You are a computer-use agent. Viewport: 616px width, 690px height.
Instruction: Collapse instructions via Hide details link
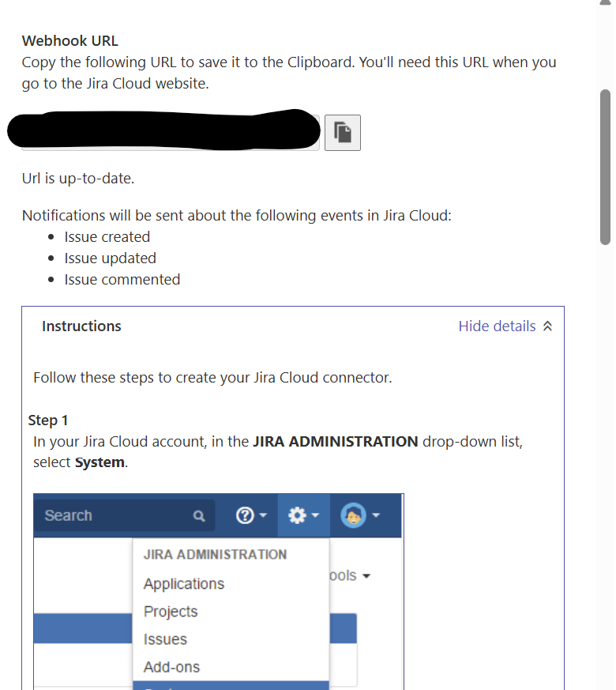[x=497, y=326]
